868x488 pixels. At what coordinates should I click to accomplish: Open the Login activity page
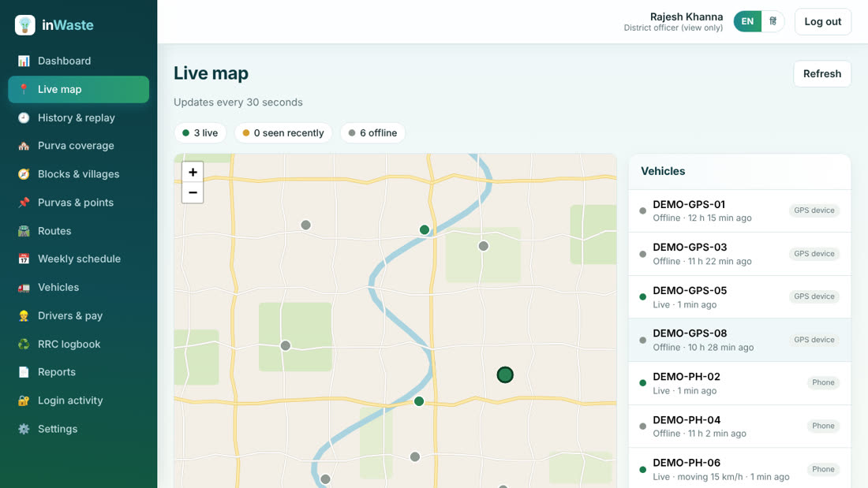(x=79, y=400)
